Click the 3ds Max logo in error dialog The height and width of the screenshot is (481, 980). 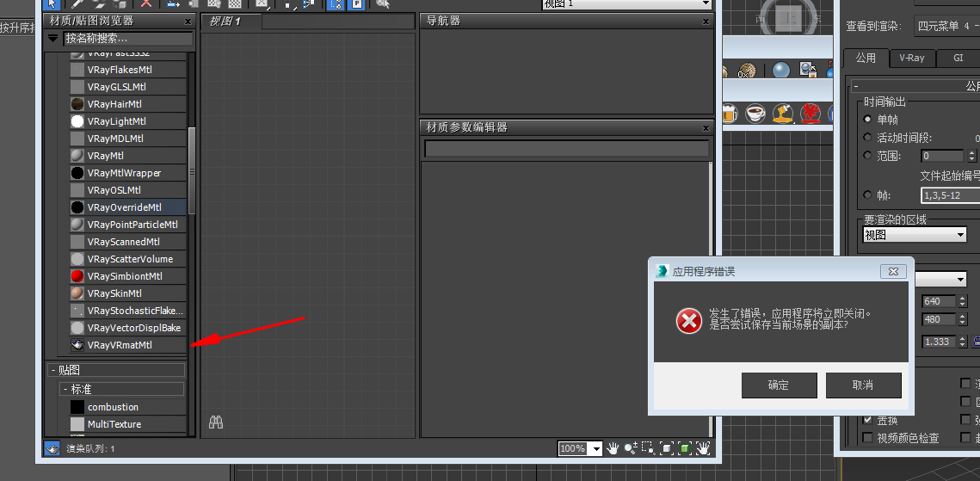(x=662, y=271)
